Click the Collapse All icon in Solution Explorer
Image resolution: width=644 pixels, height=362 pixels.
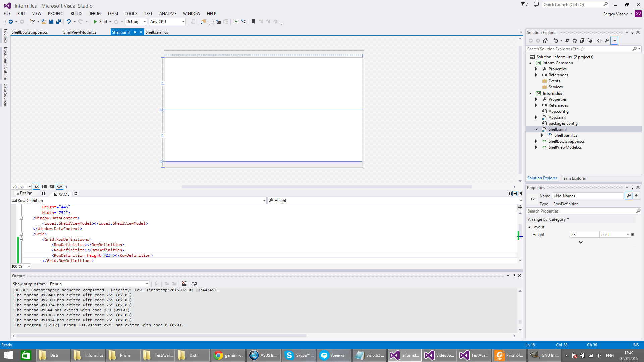(x=582, y=41)
